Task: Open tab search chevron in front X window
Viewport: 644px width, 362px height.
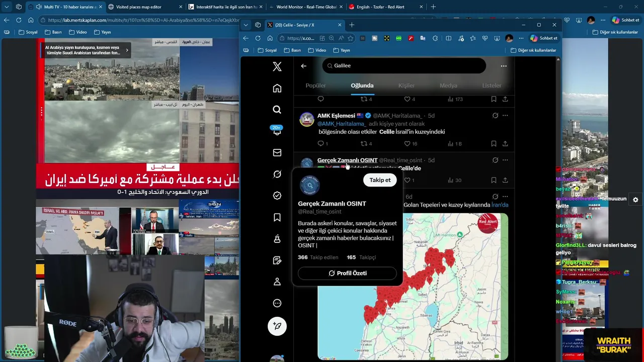Action: point(246,25)
